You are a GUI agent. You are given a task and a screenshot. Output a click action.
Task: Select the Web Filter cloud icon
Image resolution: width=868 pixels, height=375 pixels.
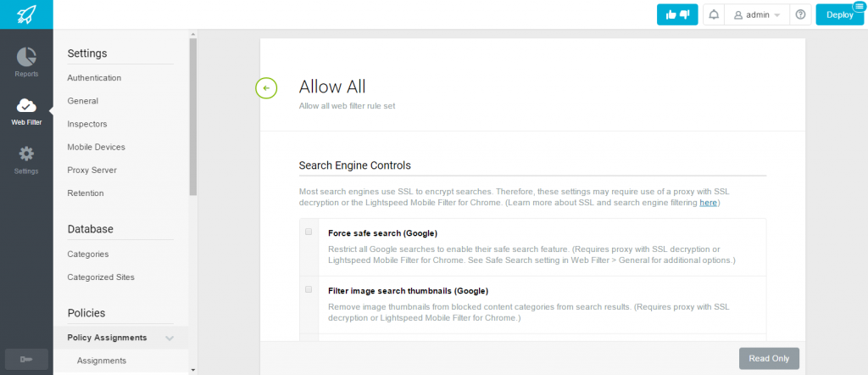[26, 105]
